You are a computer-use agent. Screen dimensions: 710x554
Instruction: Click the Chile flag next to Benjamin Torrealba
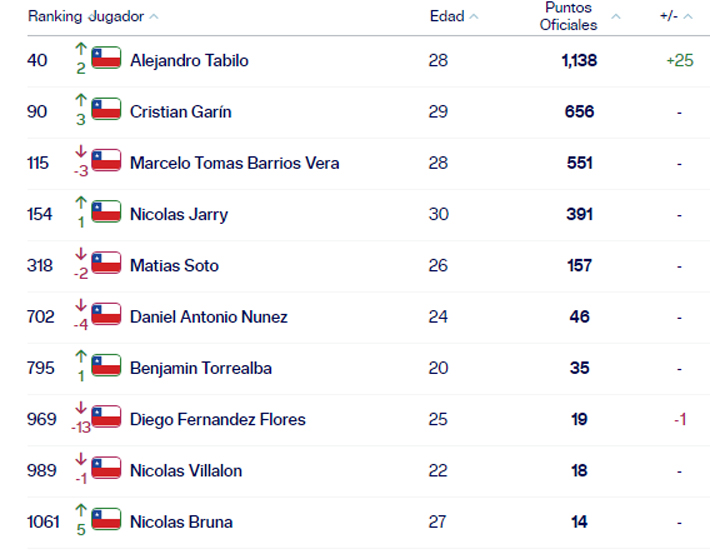point(106,366)
